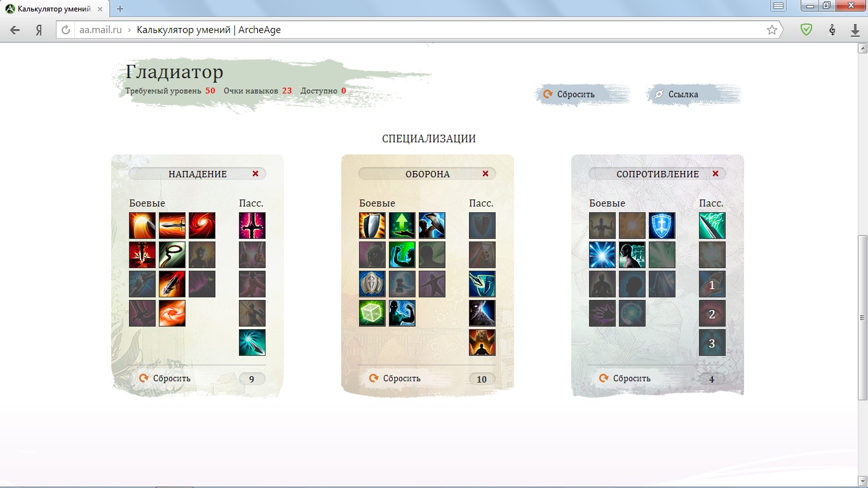Select the green up-arrow hand skill
The height and width of the screenshot is (488, 868).
(x=402, y=226)
